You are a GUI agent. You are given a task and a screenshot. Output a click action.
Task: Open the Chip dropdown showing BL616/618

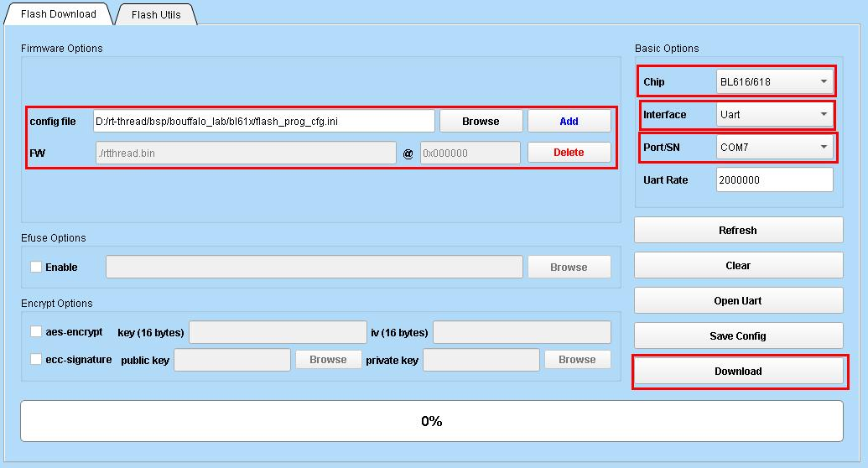[774, 81]
